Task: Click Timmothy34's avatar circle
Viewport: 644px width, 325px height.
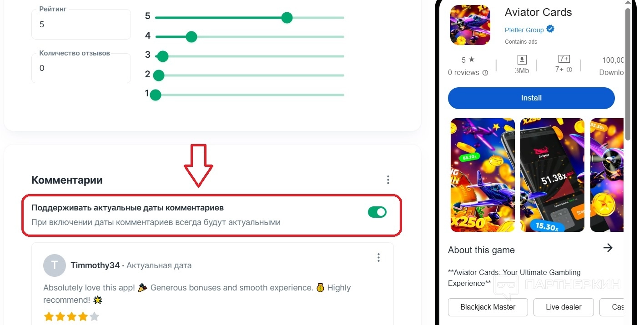Action: [x=55, y=265]
